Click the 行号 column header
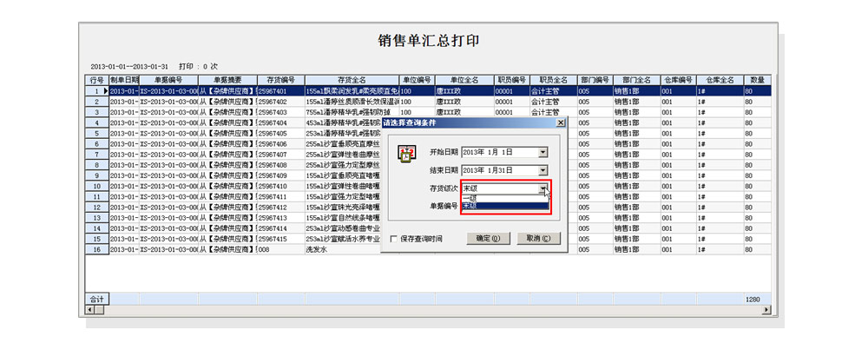868x363 pixels. click(96, 81)
